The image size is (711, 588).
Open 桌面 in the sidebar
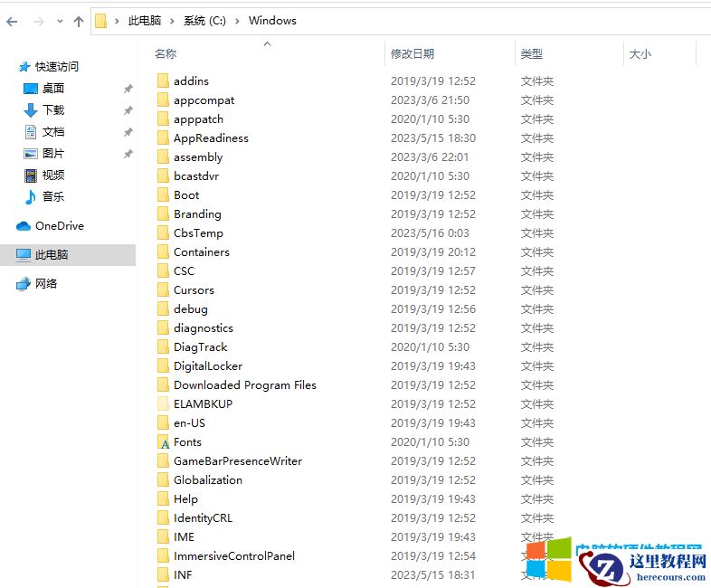click(x=53, y=89)
